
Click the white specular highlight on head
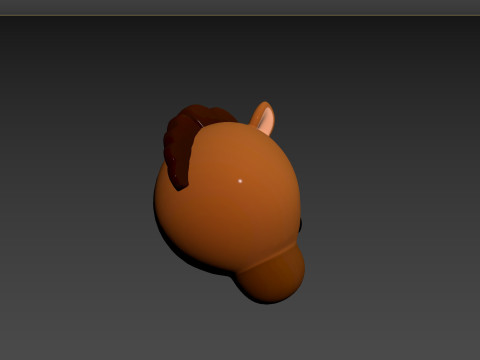click(x=240, y=181)
